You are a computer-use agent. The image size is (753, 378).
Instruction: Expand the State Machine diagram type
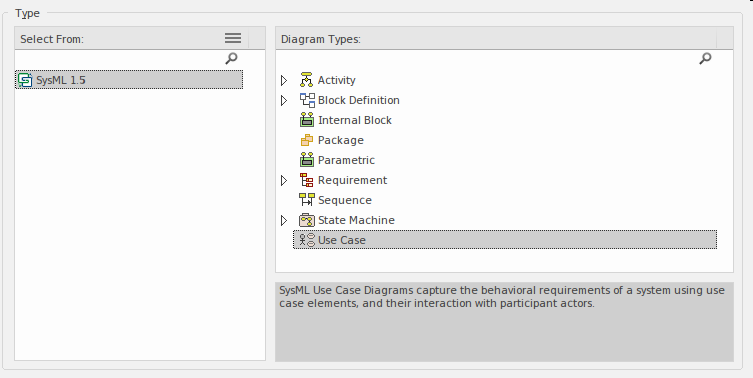(284, 220)
